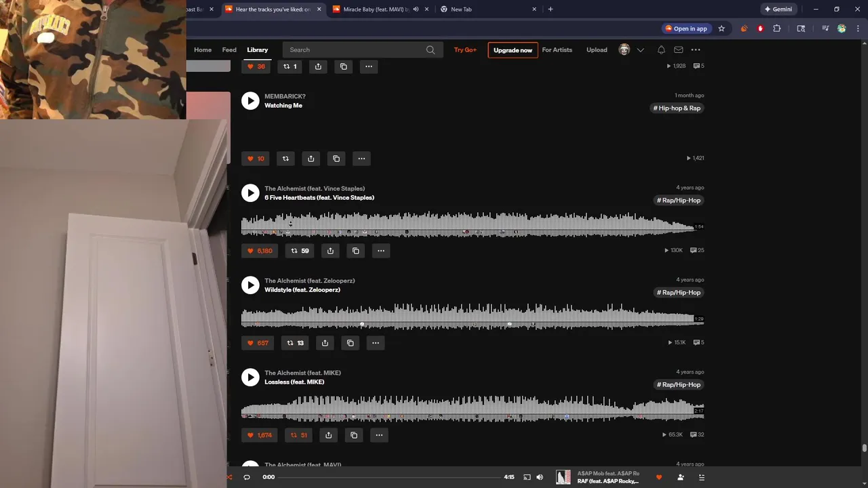Open MEMBARICK? artist profile

point(285,96)
